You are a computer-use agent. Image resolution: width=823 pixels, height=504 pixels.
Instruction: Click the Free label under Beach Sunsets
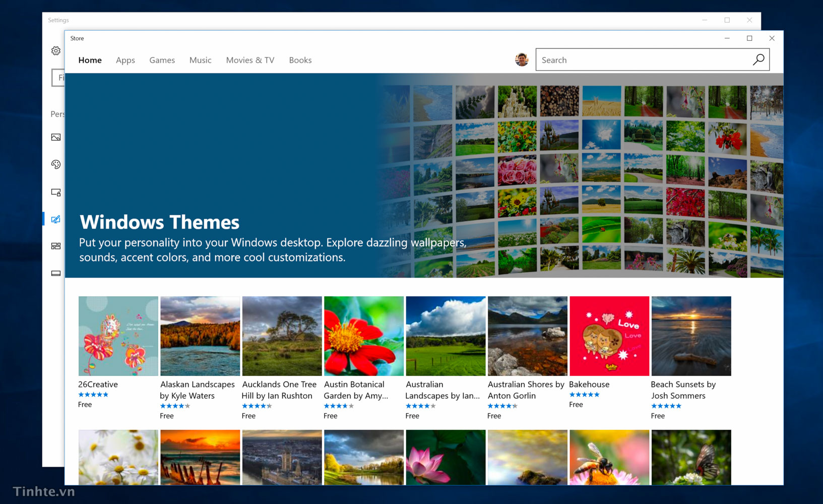[658, 416]
